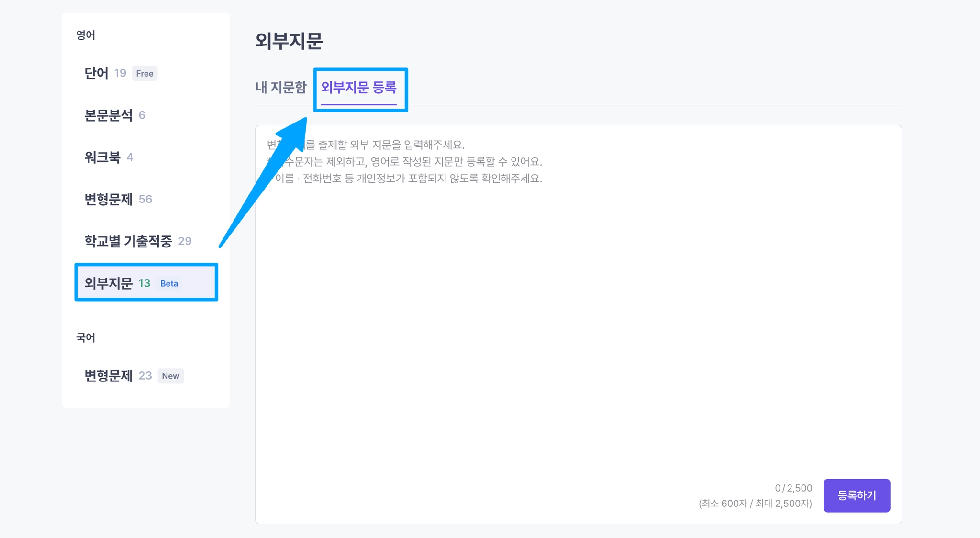The width and height of the screenshot is (980, 538).
Task: Click the 0/2,500 character counter
Action: (793, 488)
